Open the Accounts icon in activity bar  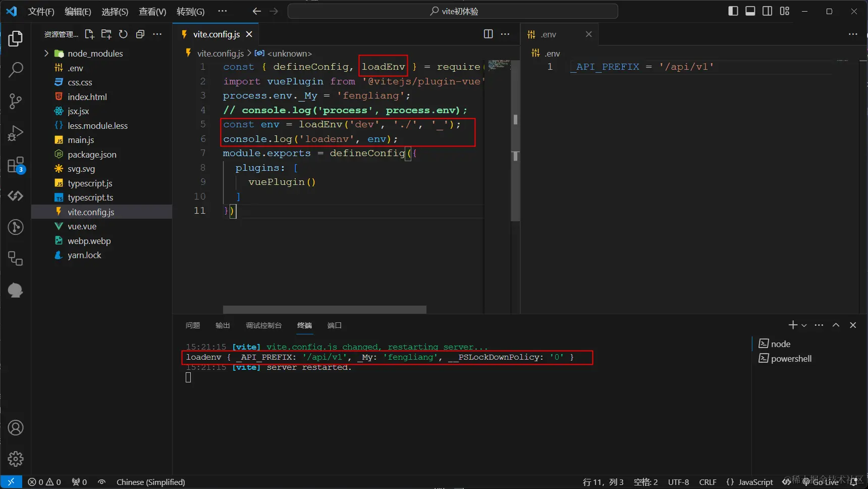coord(16,428)
